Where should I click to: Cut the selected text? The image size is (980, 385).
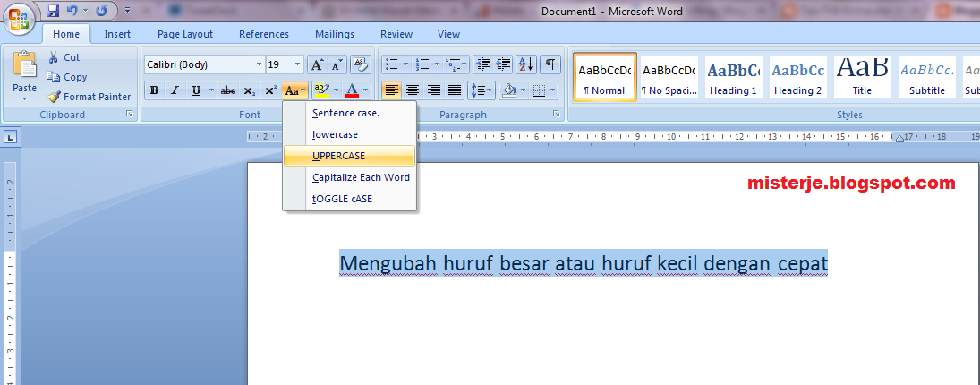[64, 57]
